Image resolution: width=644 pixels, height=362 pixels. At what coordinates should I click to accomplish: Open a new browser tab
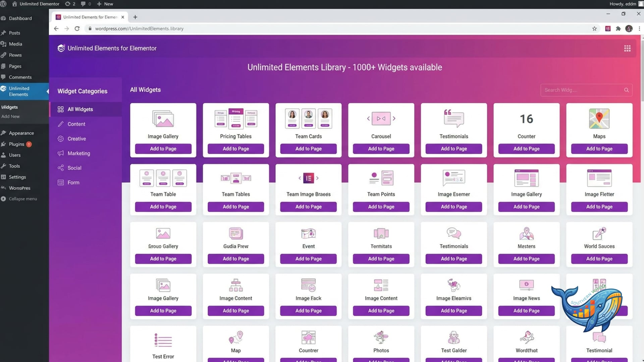click(135, 17)
